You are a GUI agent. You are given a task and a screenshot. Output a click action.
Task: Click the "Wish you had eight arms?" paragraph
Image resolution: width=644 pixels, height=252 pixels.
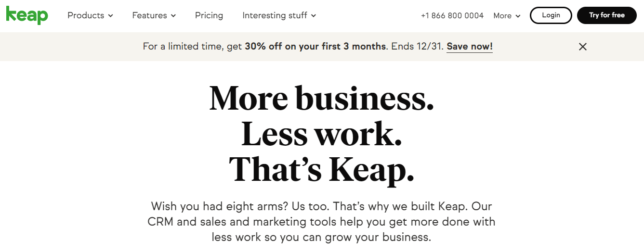[x=322, y=222]
